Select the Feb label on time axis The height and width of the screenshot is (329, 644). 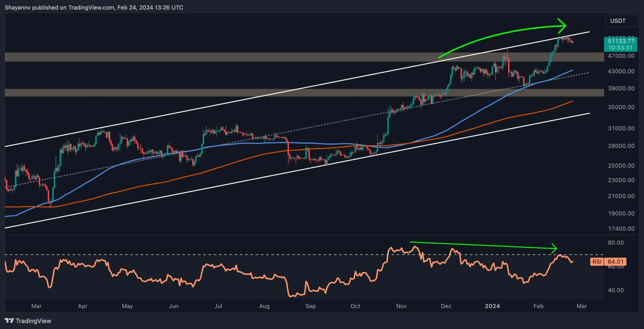[538, 306]
